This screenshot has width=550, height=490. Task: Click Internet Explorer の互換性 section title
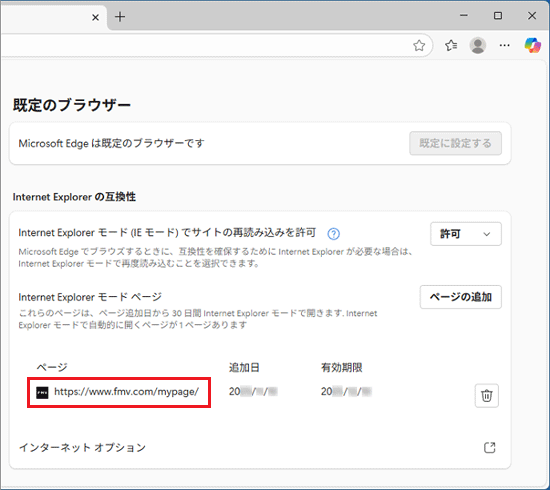click(x=74, y=197)
